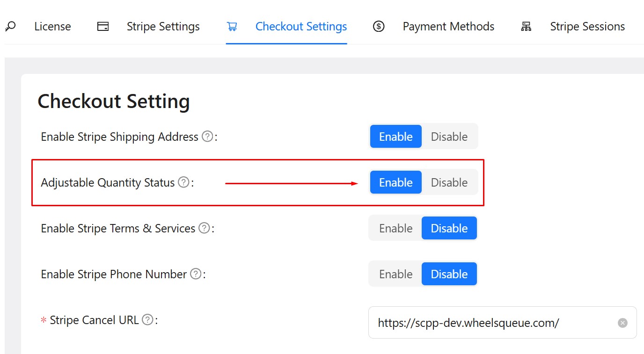Click the key icon beside License

click(x=10, y=26)
